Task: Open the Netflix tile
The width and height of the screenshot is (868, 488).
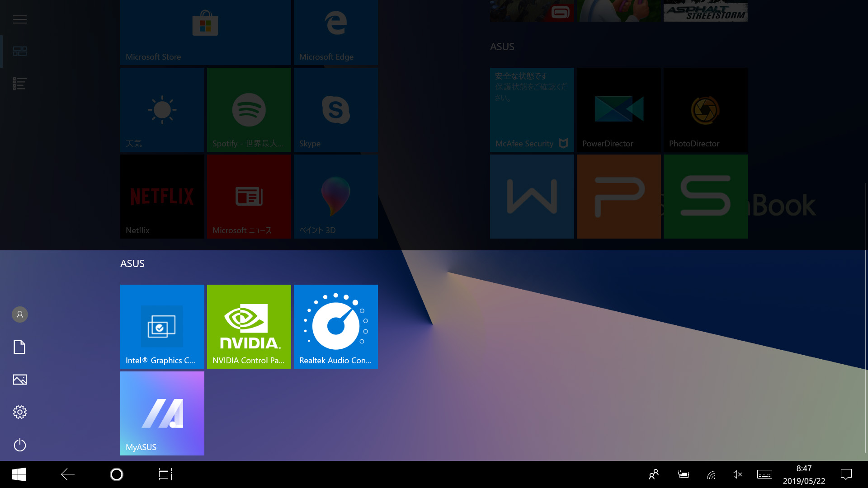Action: click(162, 197)
